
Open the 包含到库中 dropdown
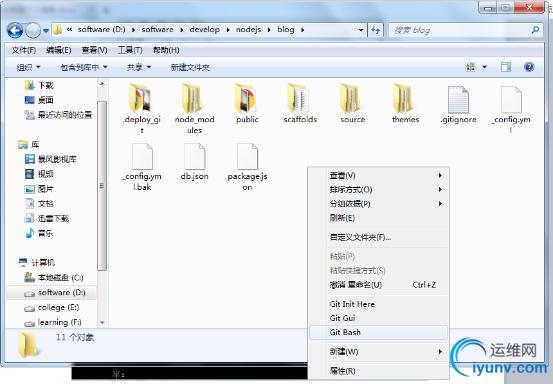84,67
